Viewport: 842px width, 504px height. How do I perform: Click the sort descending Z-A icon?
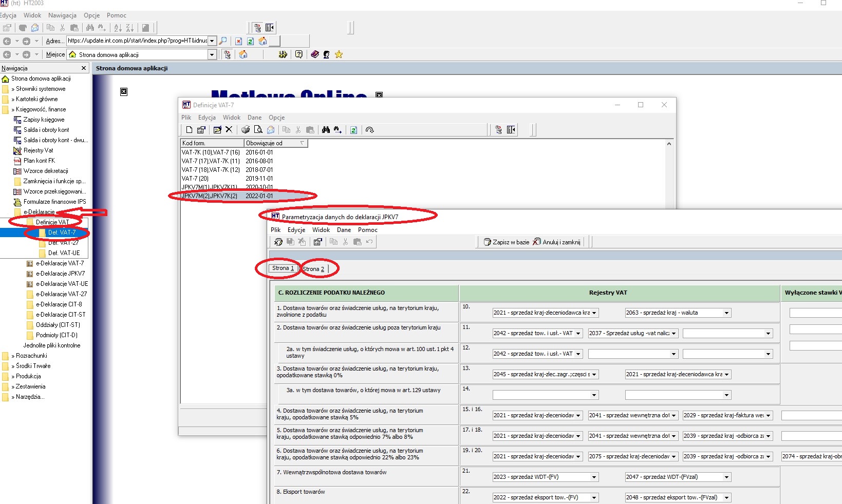[x=129, y=28]
